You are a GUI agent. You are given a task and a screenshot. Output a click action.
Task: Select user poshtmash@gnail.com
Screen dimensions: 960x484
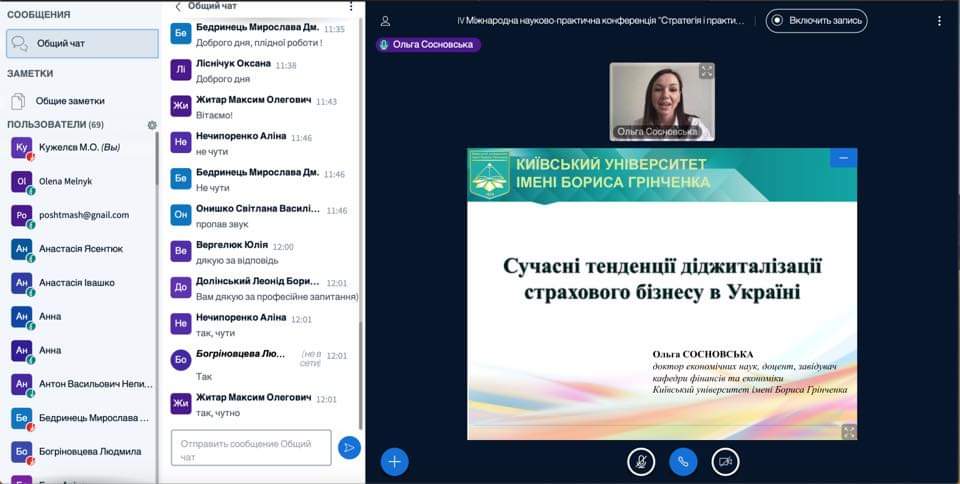click(x=80, y=215)
